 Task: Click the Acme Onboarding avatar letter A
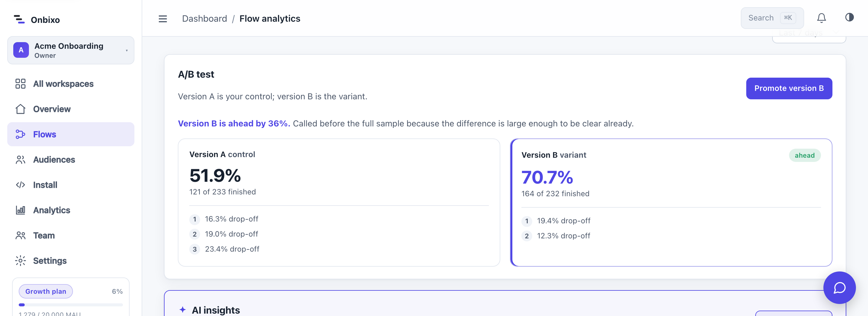click(21, 50)
